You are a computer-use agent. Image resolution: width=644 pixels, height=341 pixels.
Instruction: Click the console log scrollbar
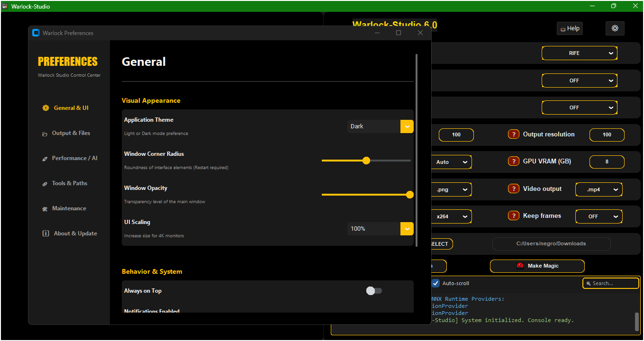[637, 322]
